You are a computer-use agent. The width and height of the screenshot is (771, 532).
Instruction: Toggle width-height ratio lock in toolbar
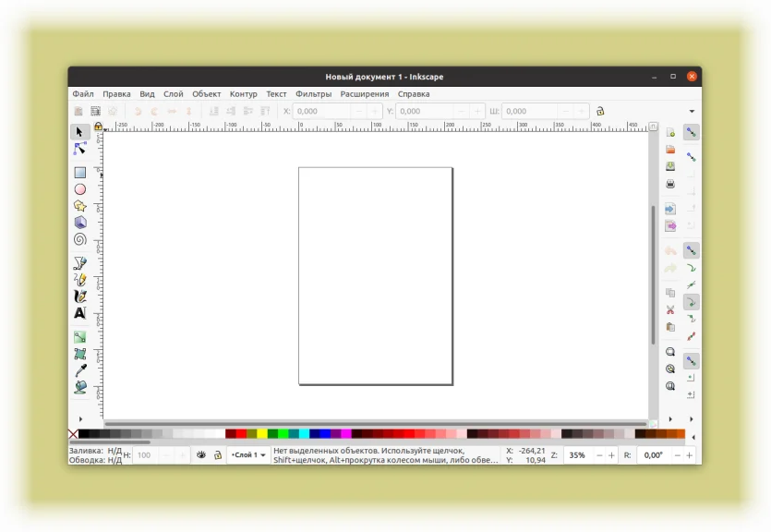click(x=600, y=111)
